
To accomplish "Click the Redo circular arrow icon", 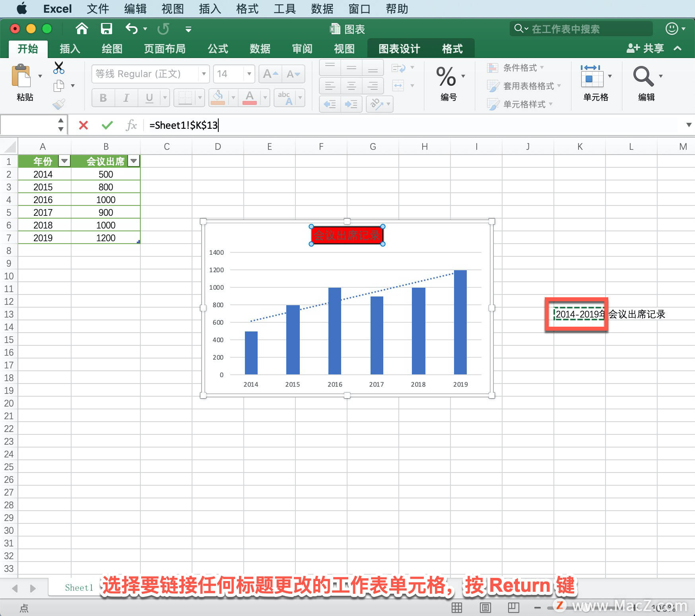I will [163, 29].
